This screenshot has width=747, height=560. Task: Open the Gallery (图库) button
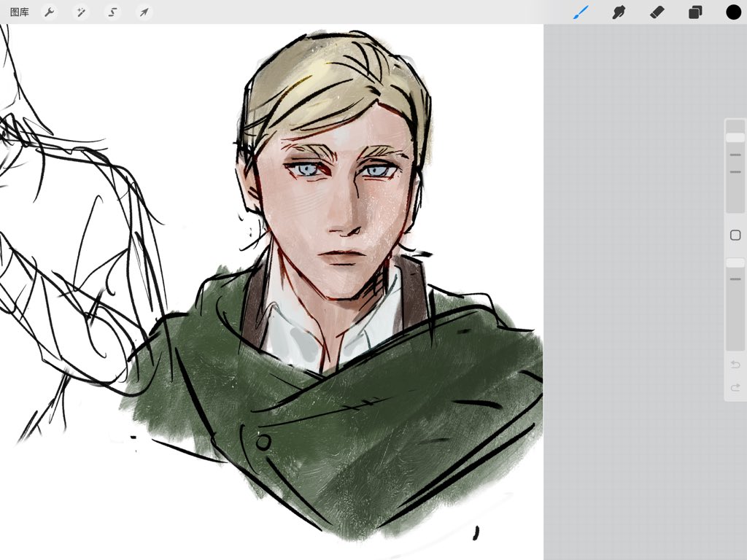tap(20, 12)
